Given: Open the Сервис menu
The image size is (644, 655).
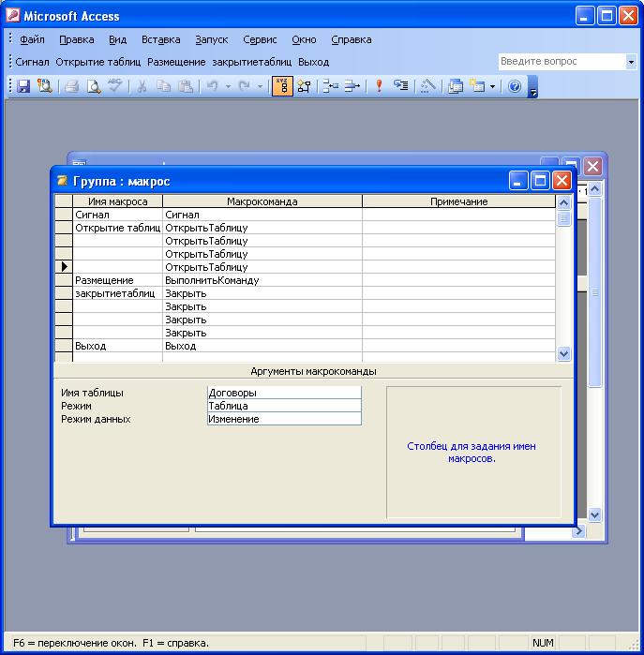Looking at the screenshot, I should coord(260,39).
